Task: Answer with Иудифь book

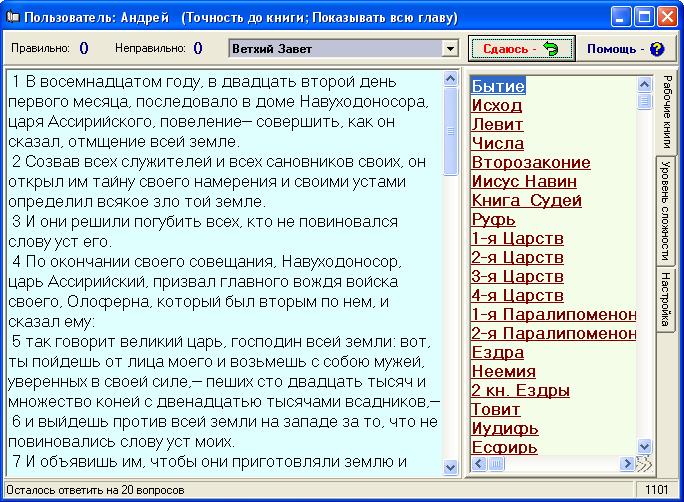Action: (x=505, y=429)
